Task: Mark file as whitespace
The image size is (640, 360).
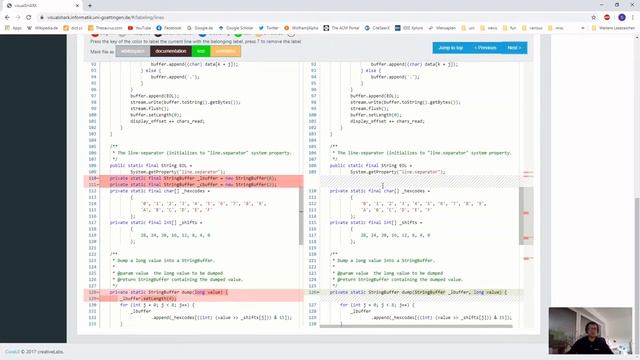Action: click(133, 51)
